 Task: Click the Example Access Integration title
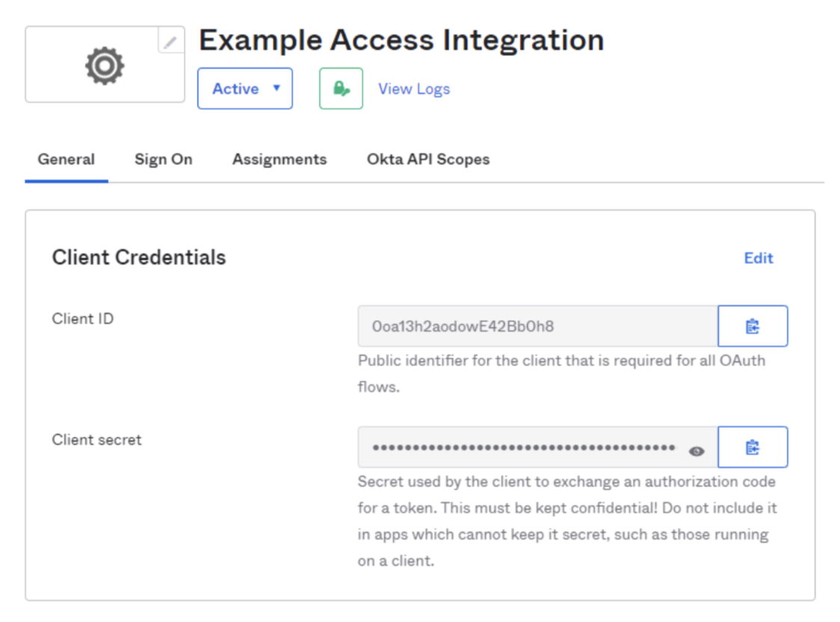coord(401,40)
